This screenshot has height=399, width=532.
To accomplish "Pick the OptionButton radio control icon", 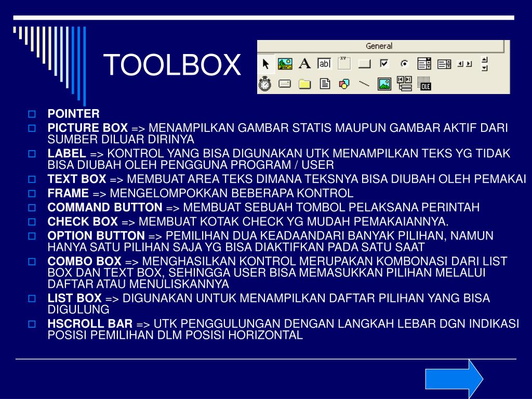I will pos(404,63).
